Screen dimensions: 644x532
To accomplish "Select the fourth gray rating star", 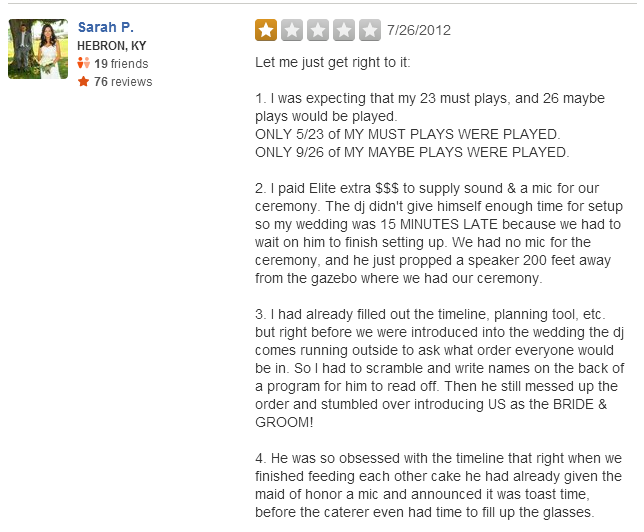I will 344,30.
